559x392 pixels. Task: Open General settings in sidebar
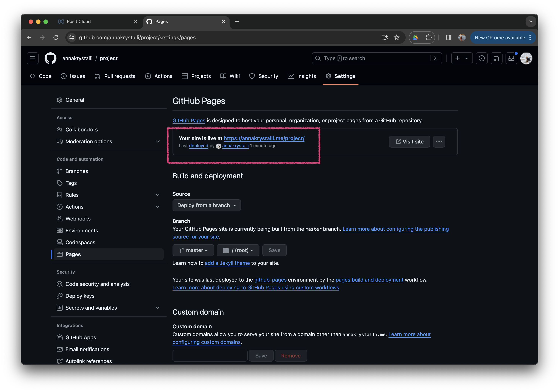108,100
